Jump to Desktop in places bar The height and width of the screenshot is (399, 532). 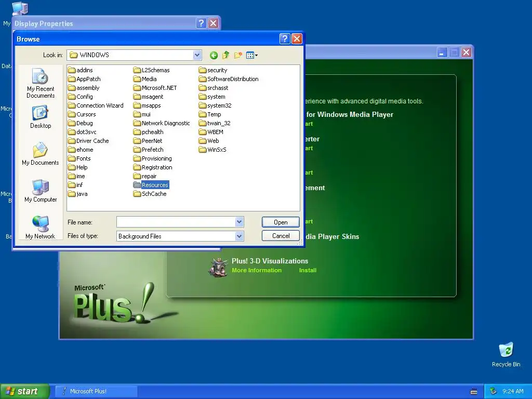[x=41, y=117]
